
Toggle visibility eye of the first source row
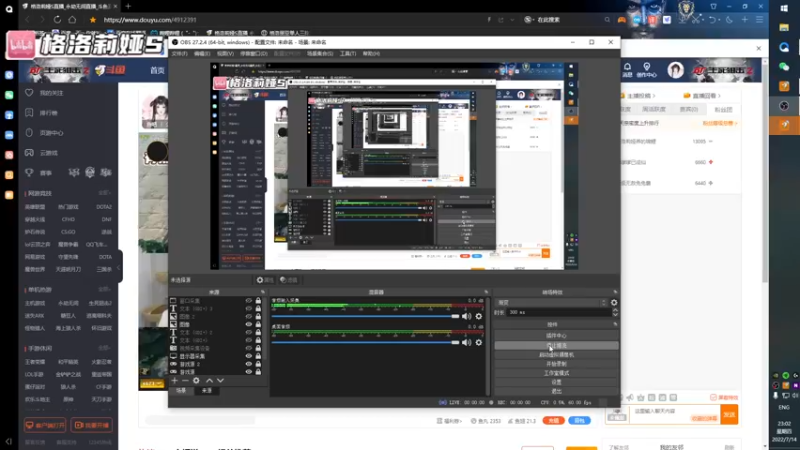248,301
